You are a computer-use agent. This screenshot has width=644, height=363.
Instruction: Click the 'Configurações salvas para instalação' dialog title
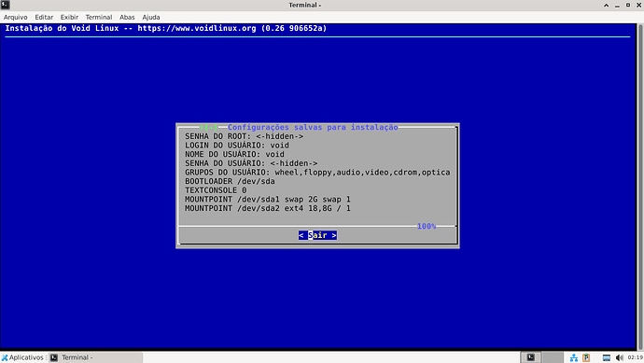coord(313,127)
